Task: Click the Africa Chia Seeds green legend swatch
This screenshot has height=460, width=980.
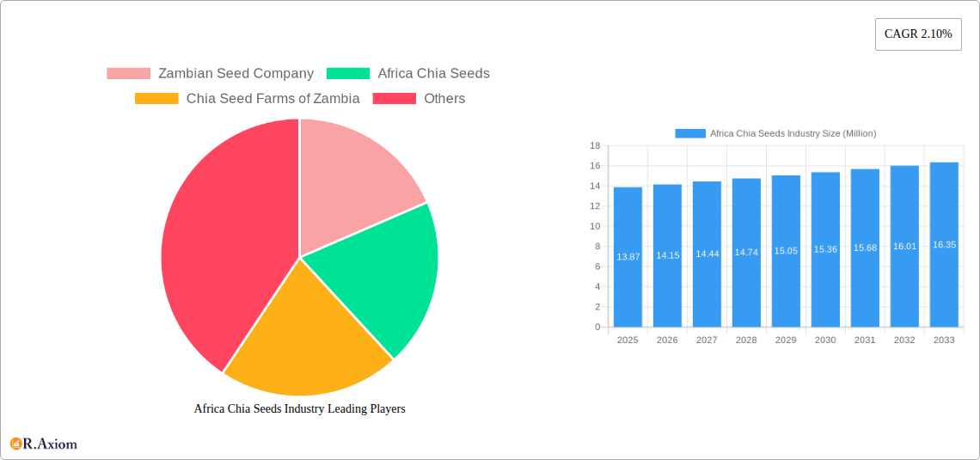Action: [348, 73]
